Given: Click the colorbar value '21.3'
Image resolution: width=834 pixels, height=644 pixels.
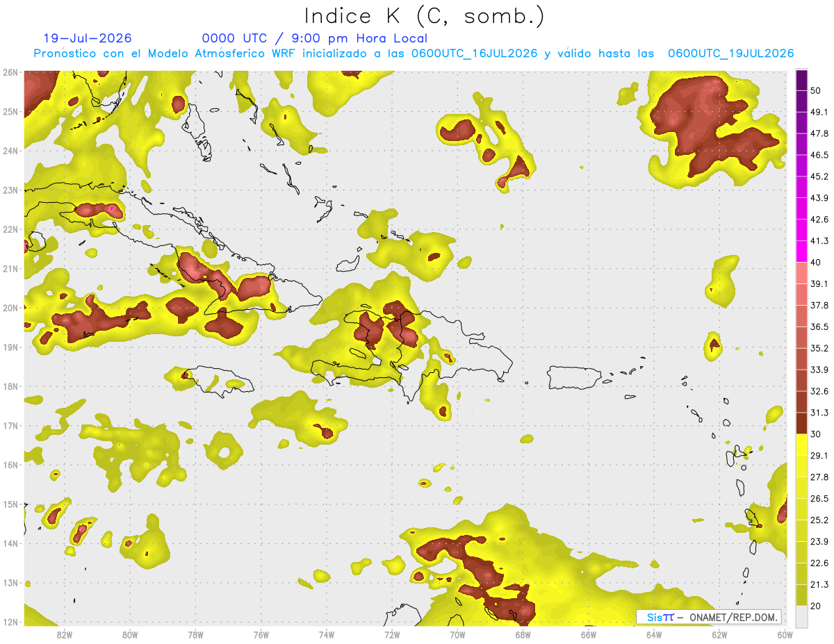Looking at the screenshot, I should tap(819, 585).
